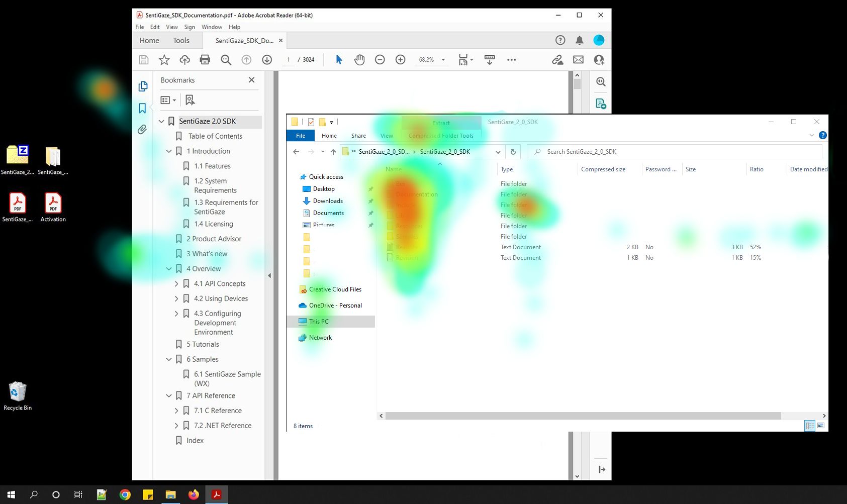Collapse the 4 Overview bookmark
Viewport: 847px width, 504px height.
[169, 269]
